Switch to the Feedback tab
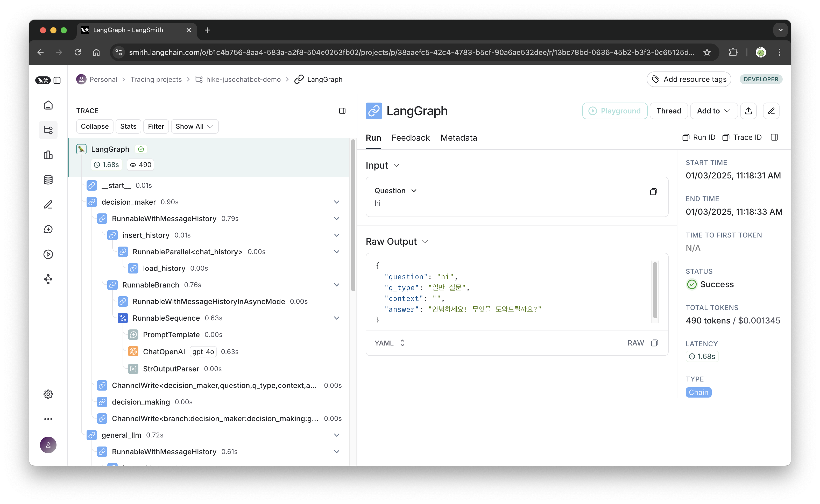Screen dimensions: 820x504 pos(411,138)
